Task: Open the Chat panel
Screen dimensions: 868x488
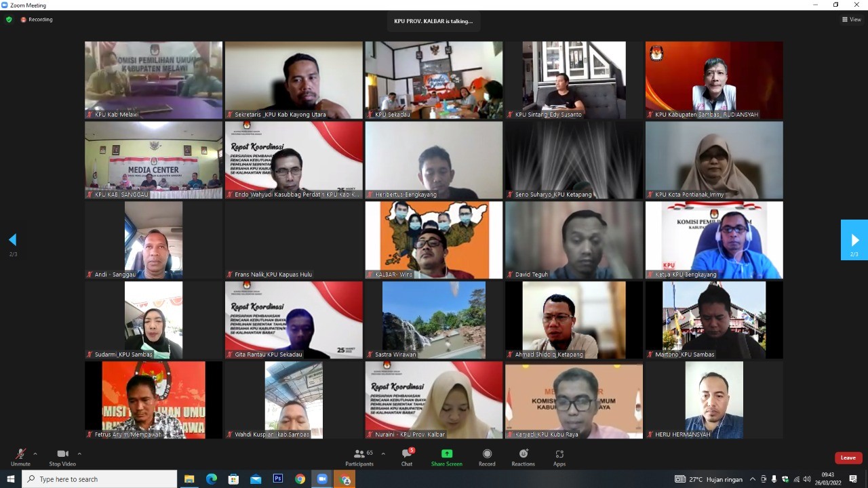Action: [x=406, y=455]
